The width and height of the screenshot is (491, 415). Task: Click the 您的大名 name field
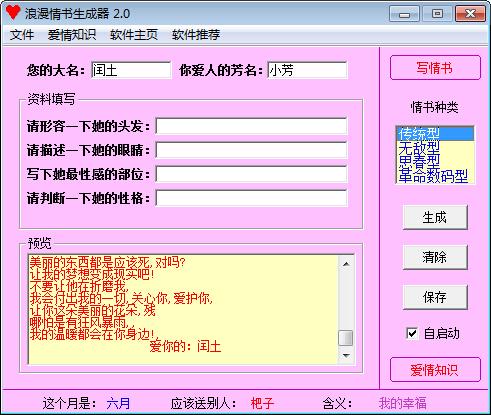131,70
